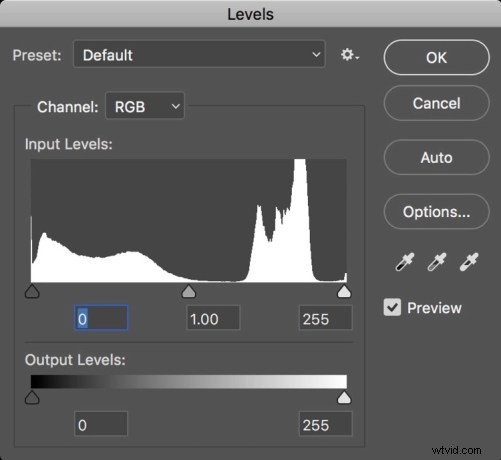Open the Options... dialog button
The height and width of the screenshot is (460, 501).
437,212
